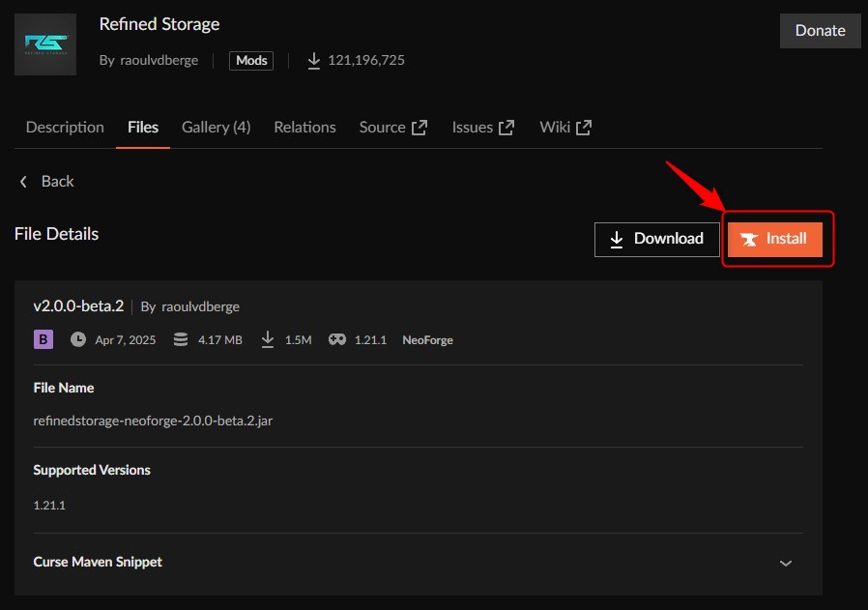
Task: Click the Issues external link icon
Action: point(506,128)
